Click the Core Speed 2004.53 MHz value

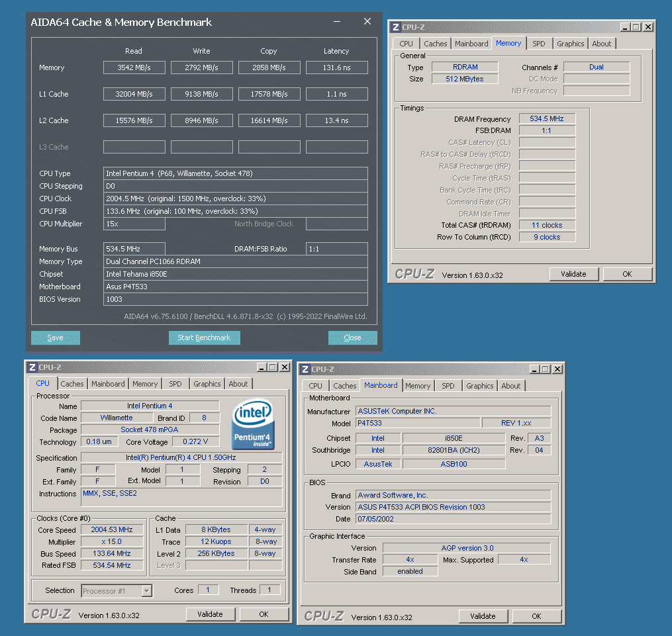(x=112, y=530)
